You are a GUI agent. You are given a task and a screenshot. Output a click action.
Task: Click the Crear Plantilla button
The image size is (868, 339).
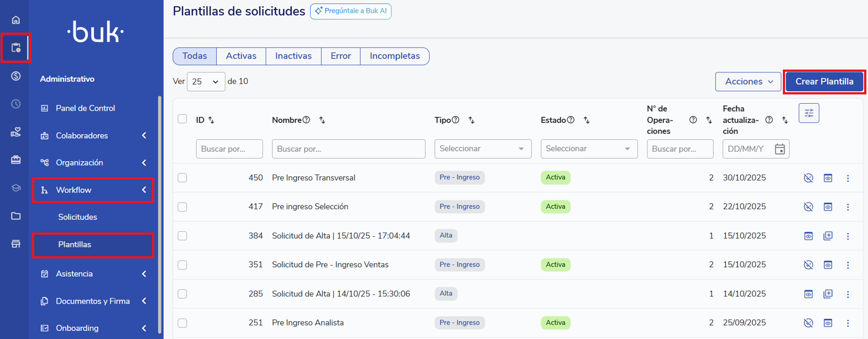pyautogui.click(x=824, y=82)
